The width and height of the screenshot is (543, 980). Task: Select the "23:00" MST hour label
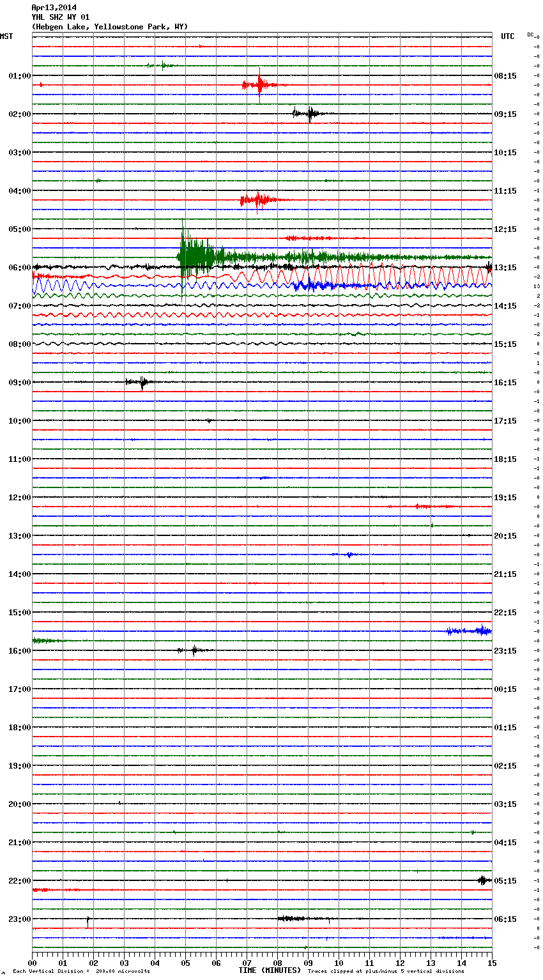(x=20, y=919)
